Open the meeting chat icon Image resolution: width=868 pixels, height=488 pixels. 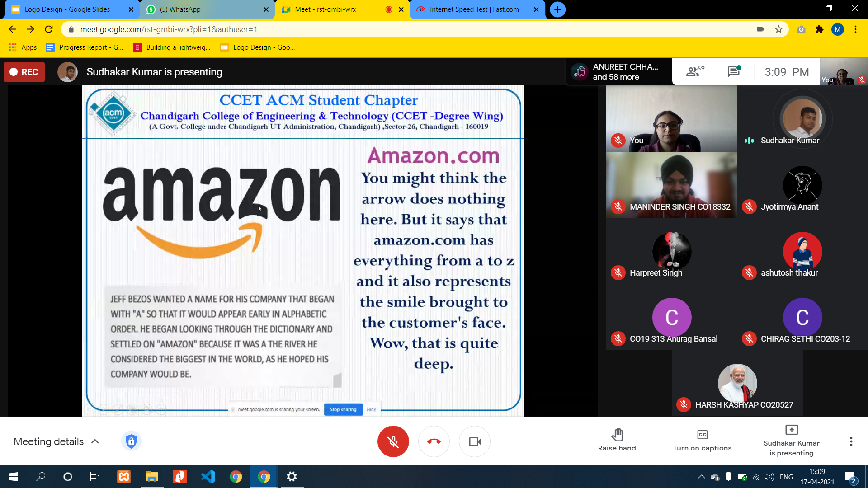(733, 71)
